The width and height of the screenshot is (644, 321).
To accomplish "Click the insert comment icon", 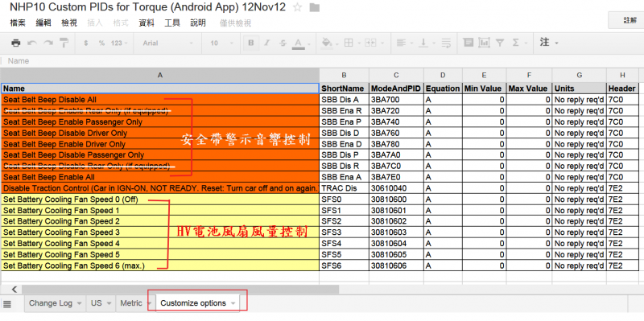I will [468, 43].
